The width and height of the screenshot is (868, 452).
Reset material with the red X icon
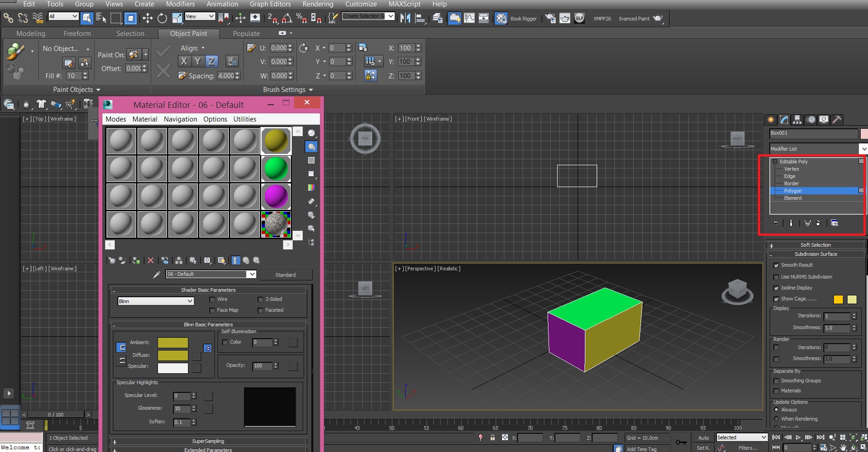click(151, 260)
